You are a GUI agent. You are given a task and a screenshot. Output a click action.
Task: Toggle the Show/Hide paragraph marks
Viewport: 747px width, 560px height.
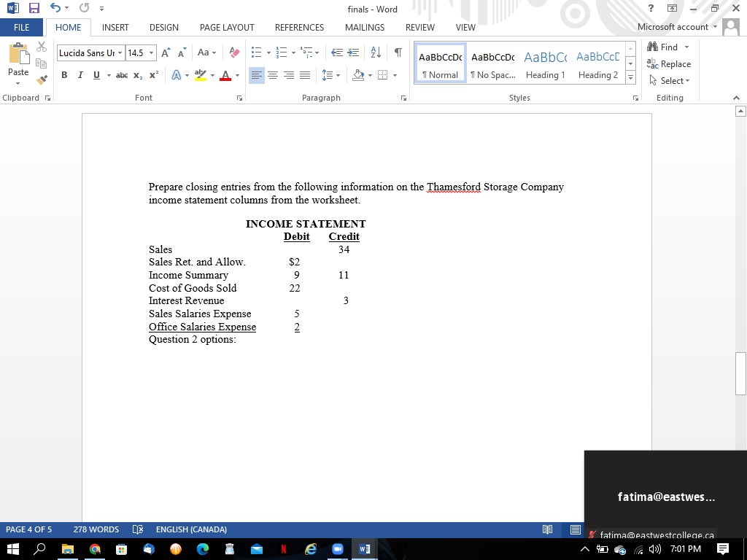point(398,52)
